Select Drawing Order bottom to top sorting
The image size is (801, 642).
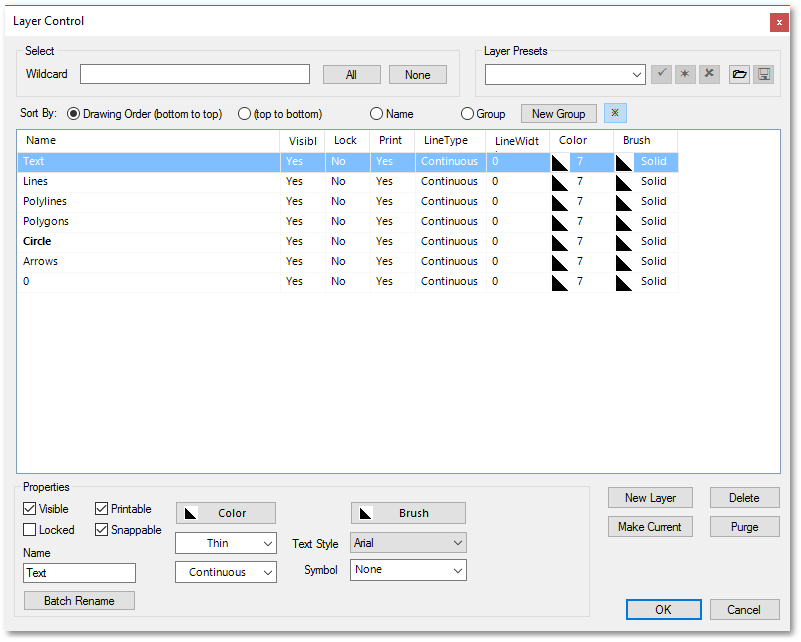74,113
